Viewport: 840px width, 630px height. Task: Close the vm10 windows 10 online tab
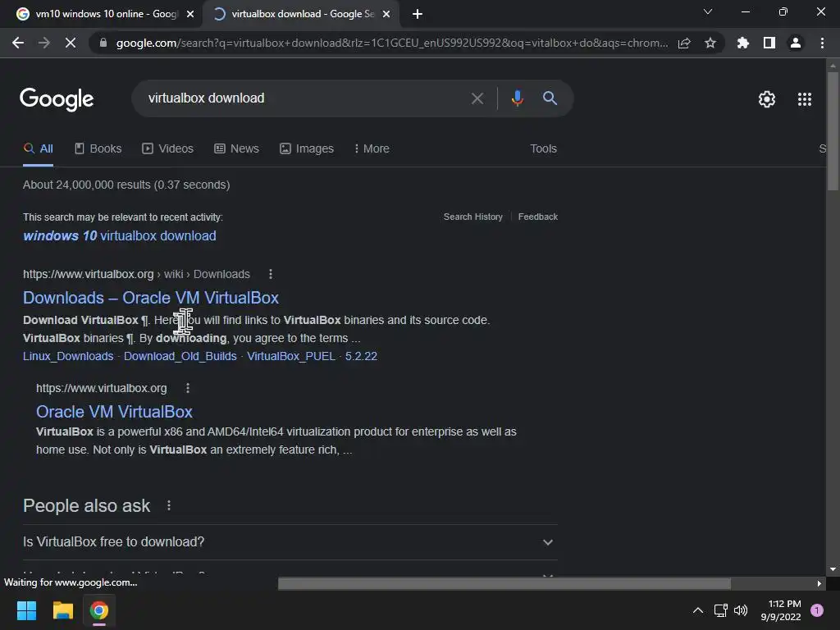[190, 15]
